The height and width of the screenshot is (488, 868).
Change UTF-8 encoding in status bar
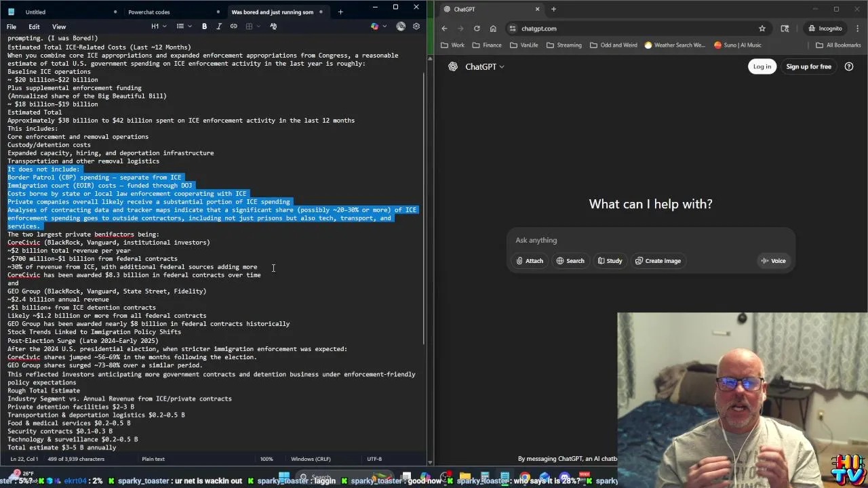click(374, 459)
